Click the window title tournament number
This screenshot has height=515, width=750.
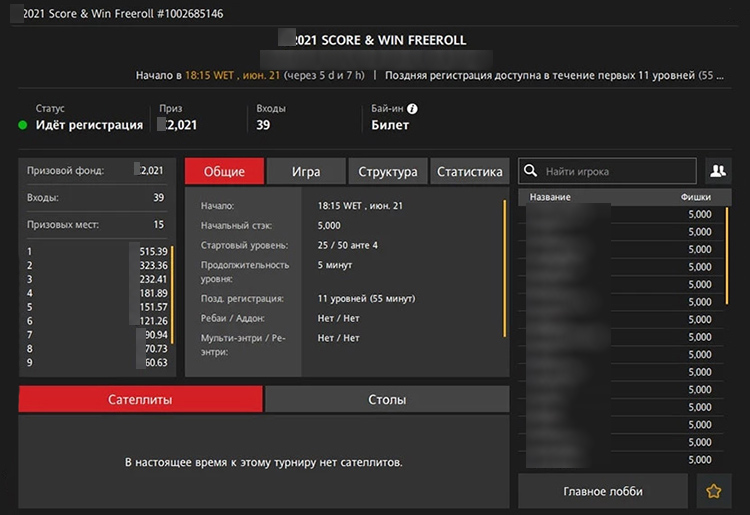click(x=190, y=13)
